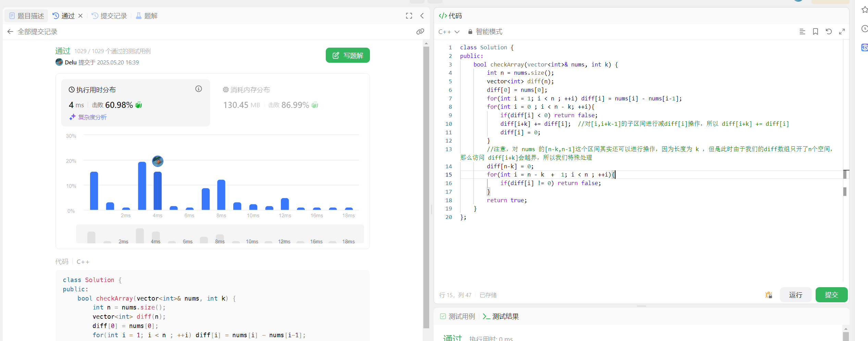Click the document icon of 题目描述 tab
This screenshot has height=341, width=868.
(x=12, y=16)
